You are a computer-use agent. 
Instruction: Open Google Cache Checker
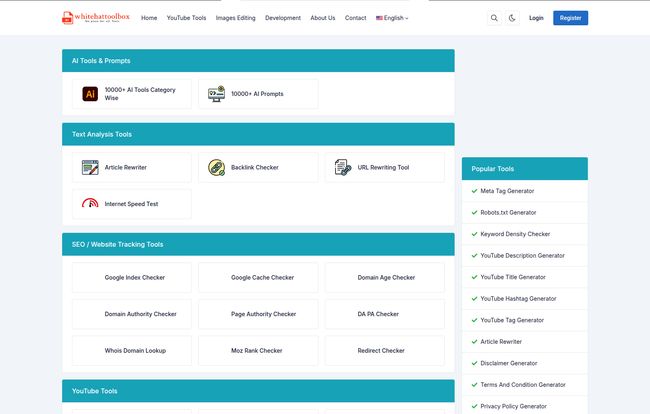(x=258, y=278)
